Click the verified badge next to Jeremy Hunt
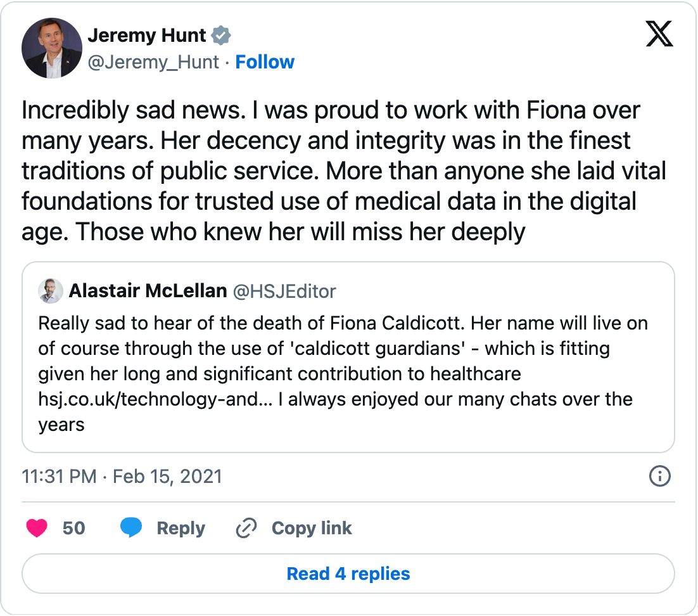 click(x=220, y=36)
